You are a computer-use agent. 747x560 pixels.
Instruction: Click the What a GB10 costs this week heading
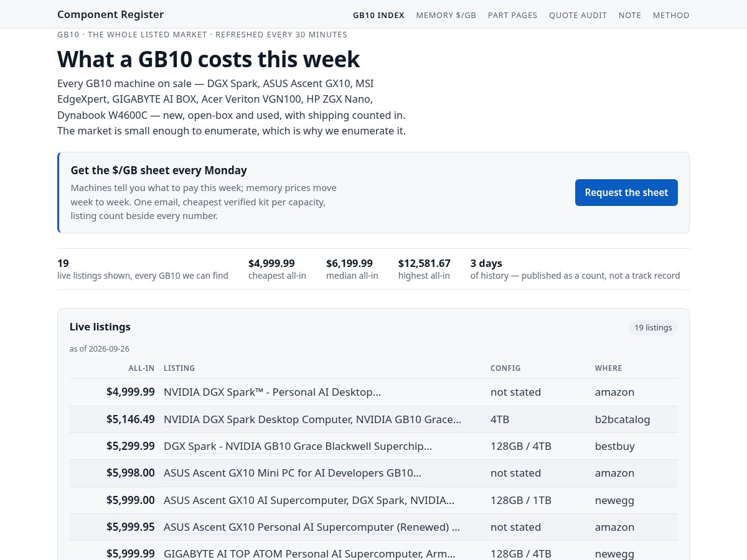pyautogui.click(x=209, y=59)
